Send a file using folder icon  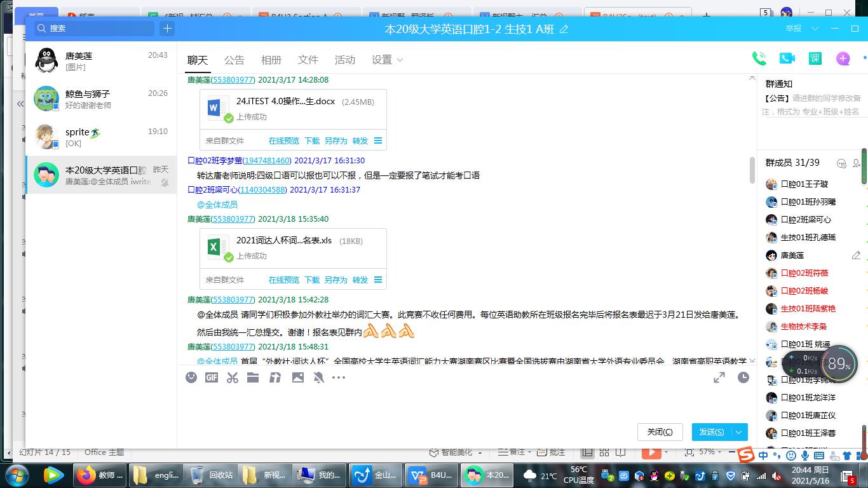(253, 377)
